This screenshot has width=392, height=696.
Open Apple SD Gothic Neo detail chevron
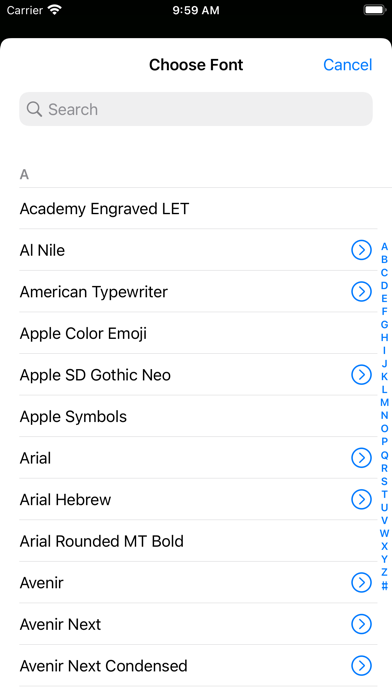[361, 375]
